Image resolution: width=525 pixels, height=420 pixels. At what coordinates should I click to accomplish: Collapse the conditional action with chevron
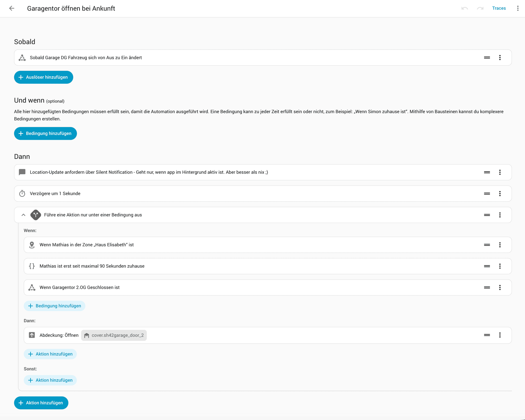[23, 215]
